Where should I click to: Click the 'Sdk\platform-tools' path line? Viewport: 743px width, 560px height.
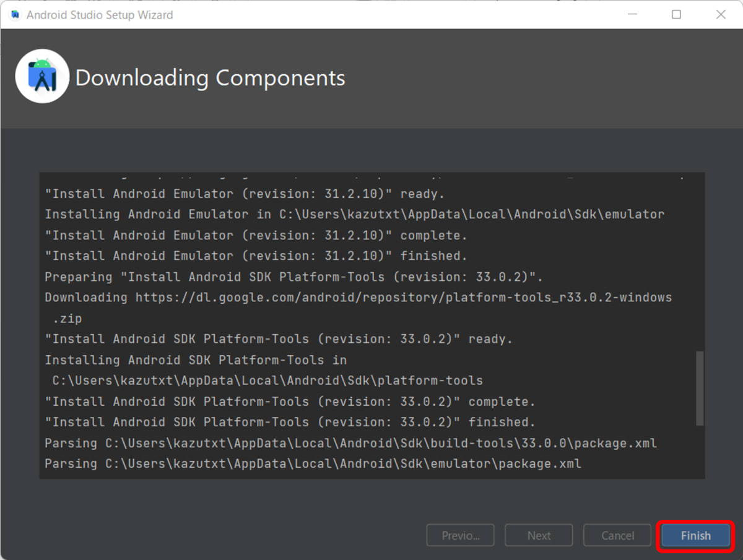click(267, 380)
